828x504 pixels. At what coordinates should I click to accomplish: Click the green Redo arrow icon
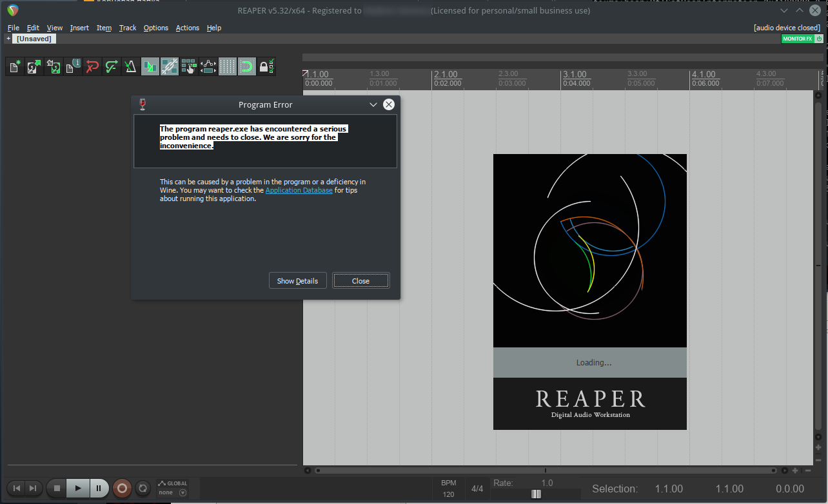click(x=112, y=66)
